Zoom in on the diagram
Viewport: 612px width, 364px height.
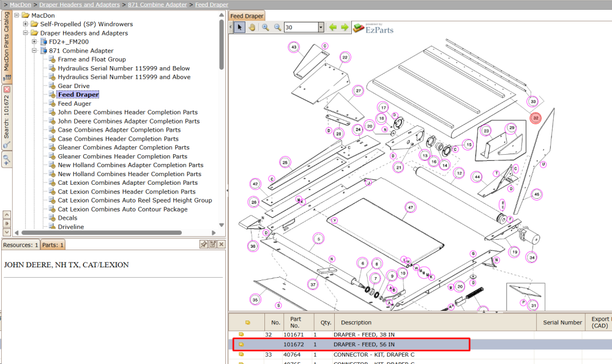click(x=266, y=28)
